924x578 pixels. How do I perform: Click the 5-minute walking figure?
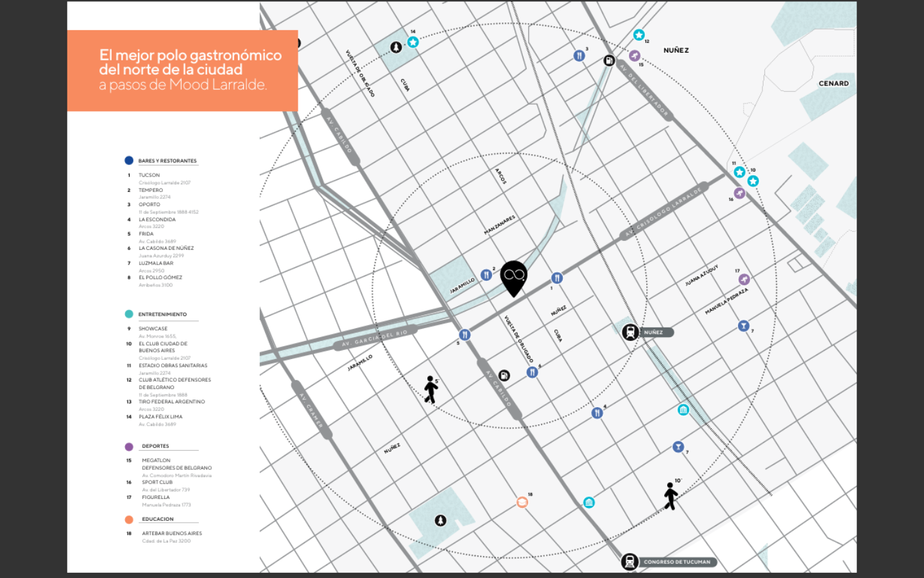(x=431, y=390)
